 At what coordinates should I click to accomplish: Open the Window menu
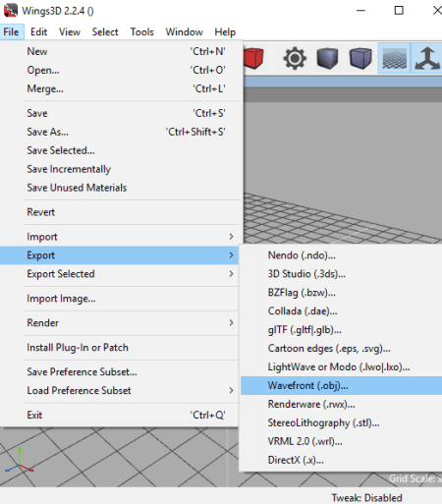tap(184, 32)
